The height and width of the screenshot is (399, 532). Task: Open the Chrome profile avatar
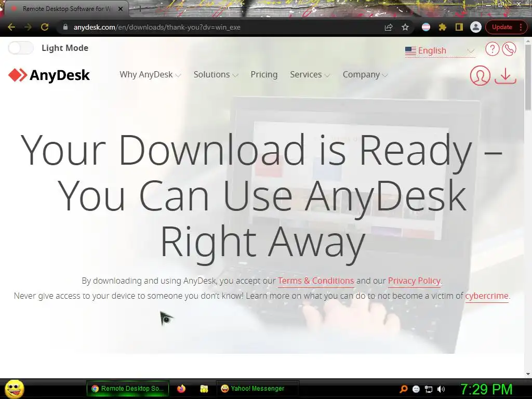(476, 27)
